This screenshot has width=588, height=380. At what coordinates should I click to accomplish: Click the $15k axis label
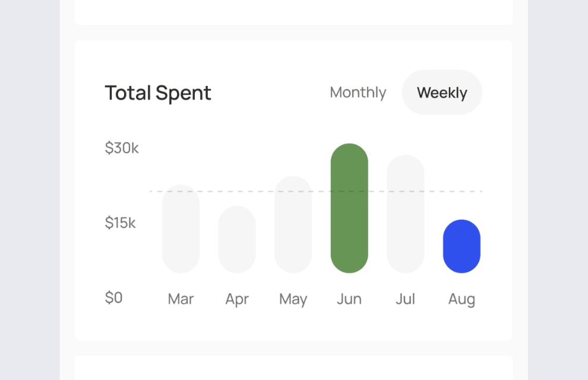[121, 223]
